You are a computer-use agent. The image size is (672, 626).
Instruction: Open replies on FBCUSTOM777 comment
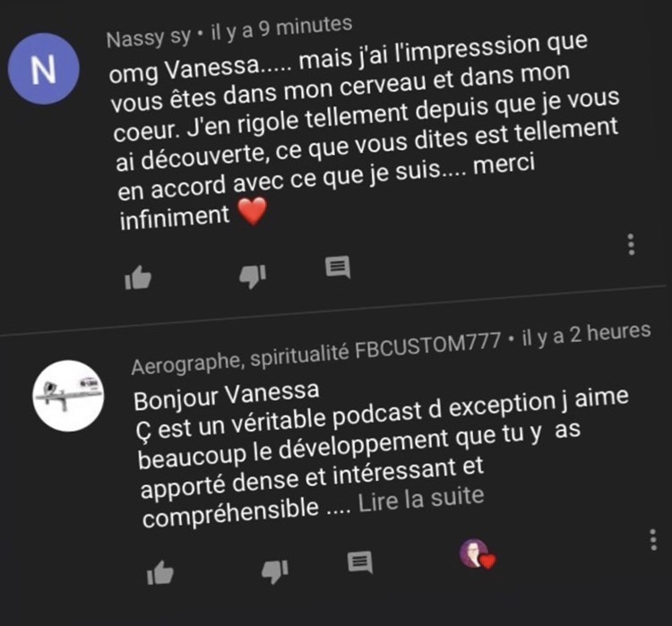pos(360,562)
